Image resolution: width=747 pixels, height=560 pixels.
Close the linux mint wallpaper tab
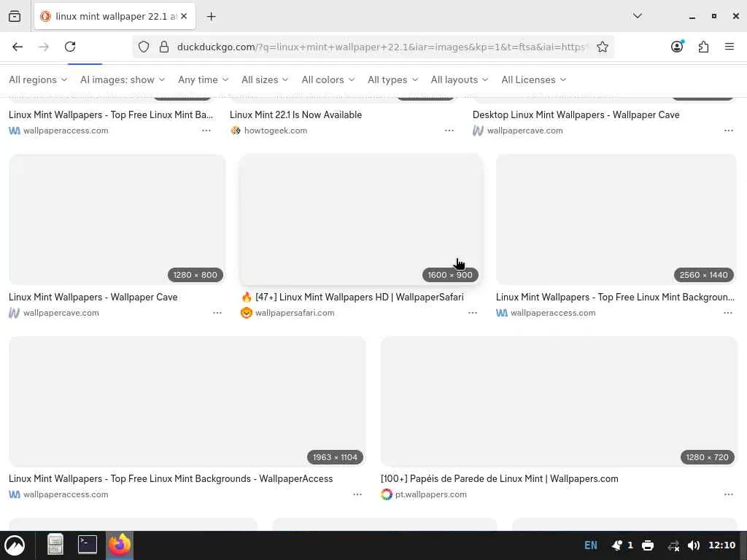tap(184, 16)
